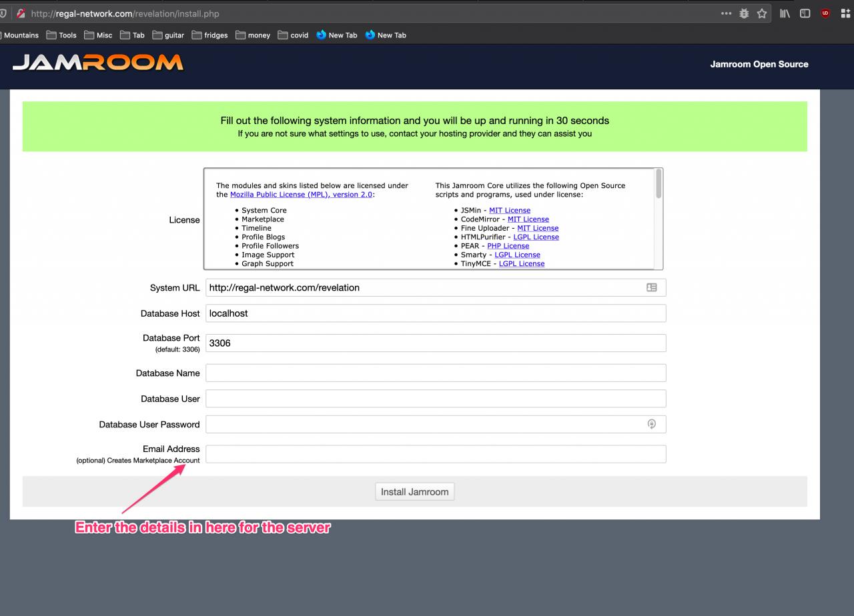Open the money bookmarks folder
The width and height of the screenshot is (854, 616).
click(253, 35)
